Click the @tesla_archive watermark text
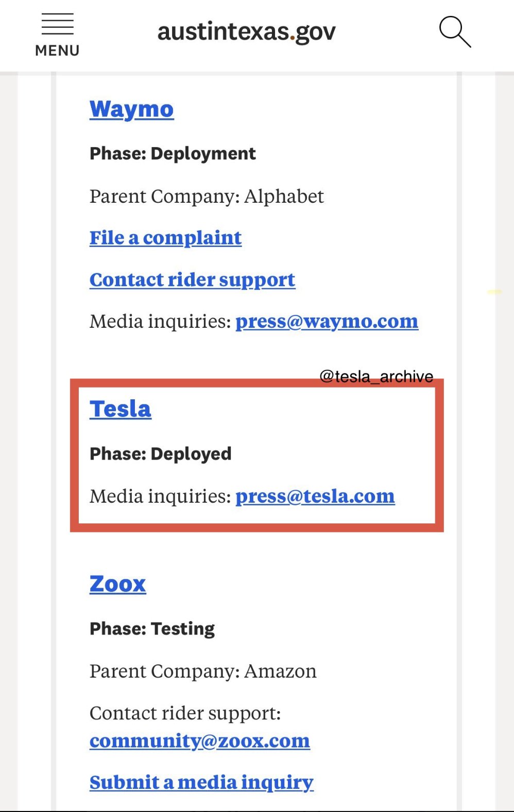The image size is (514, 812). (376, 376)
